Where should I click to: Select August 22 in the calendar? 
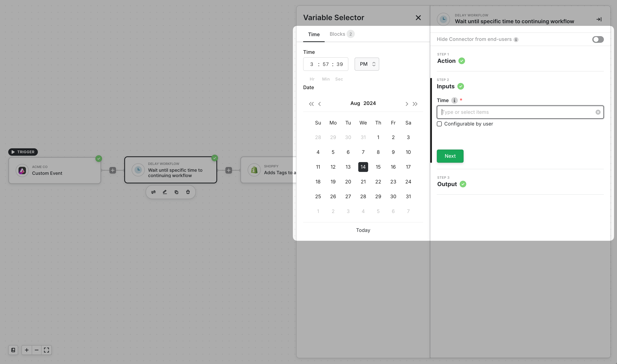(378, 182)
